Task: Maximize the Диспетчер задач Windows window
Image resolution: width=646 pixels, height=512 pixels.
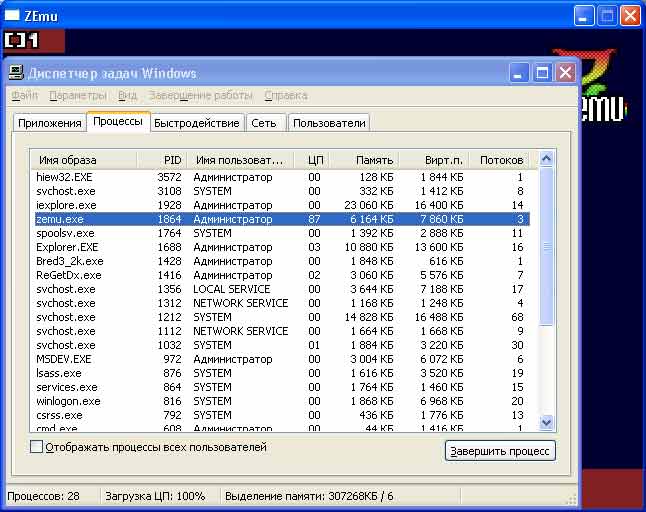Action: [543, 73]
